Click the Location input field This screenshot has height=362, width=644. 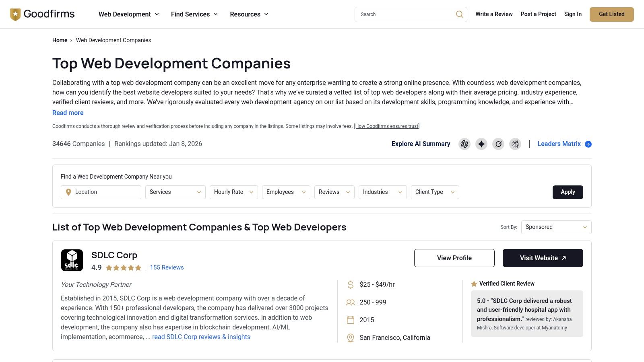click(105, 192)
